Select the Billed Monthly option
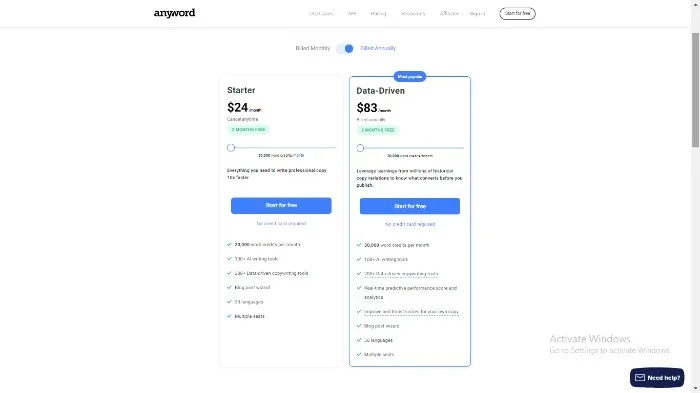Screen dimensions: 700x393 point(312,48)
